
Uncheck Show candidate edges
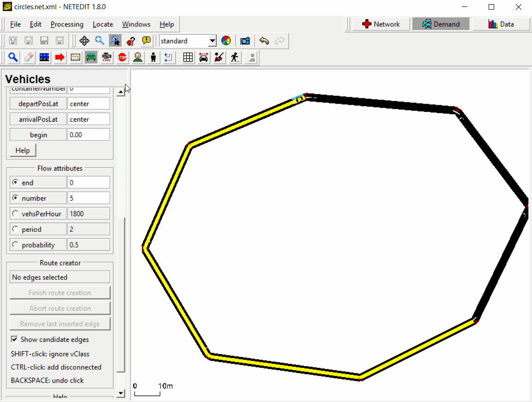coord(14,339)
